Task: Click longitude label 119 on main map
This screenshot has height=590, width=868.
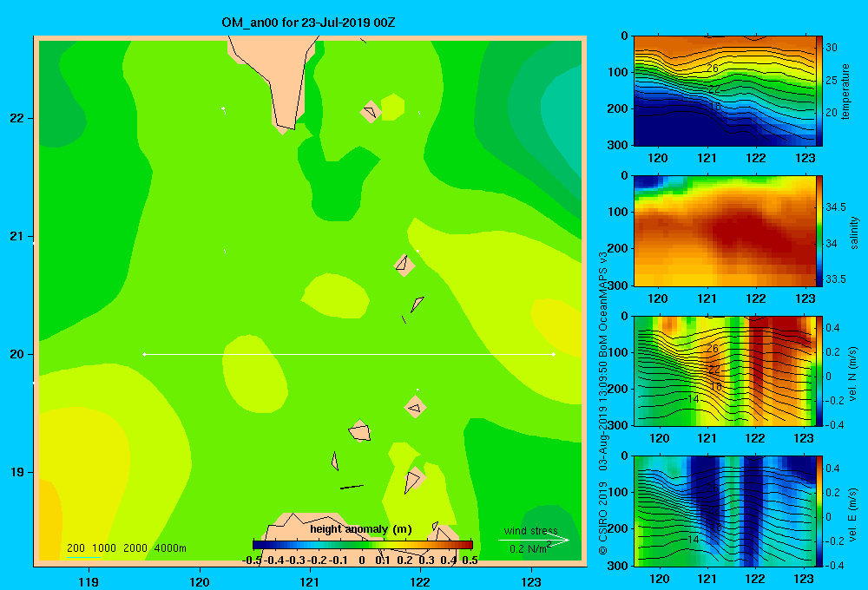Action: pos(89,581)
